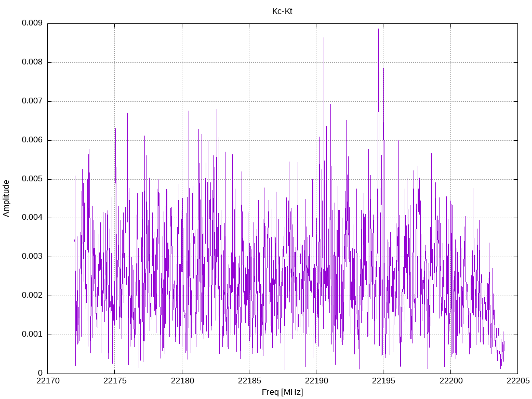
Task: Click y-axis tick label 0.006
Action: pyautogui.click(x=32, y=140)
